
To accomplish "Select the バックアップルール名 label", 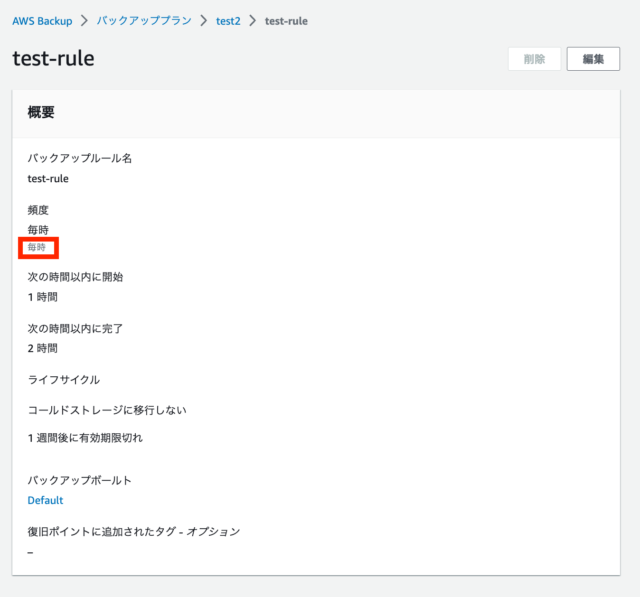I will point(80,158).
